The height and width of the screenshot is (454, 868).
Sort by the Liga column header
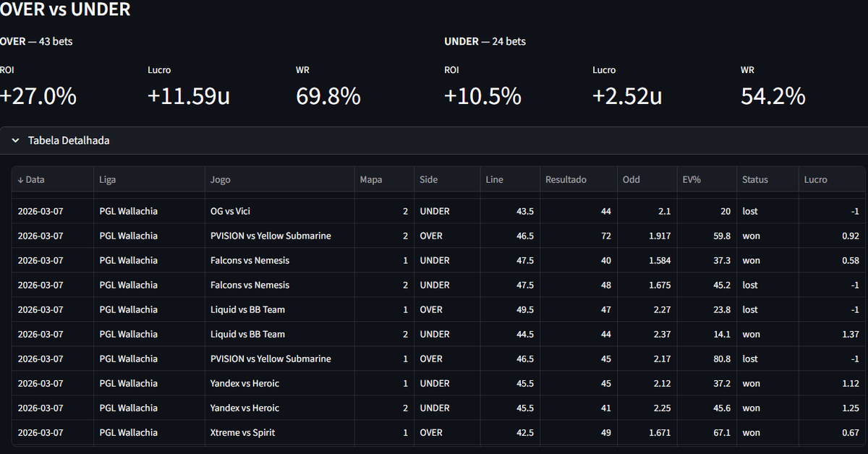pyautogui.click(x=150, y=179)
